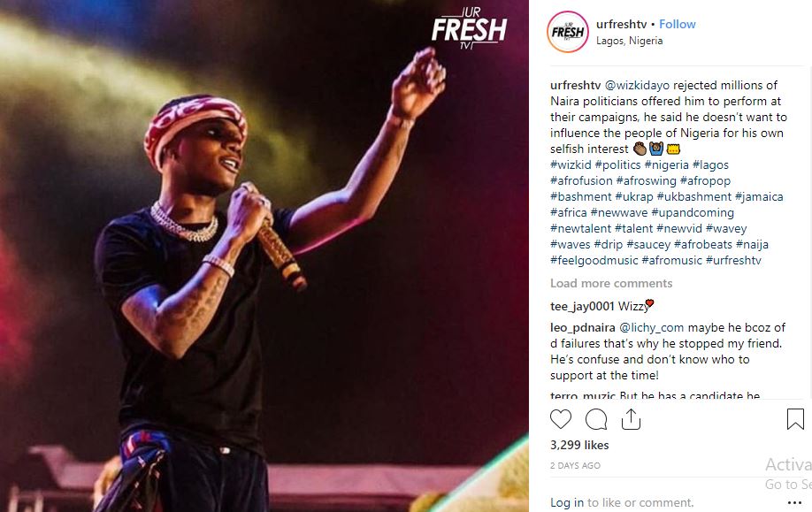Like the post with the heart icon
Screen dimensions: 812x512
coord(560,419)
